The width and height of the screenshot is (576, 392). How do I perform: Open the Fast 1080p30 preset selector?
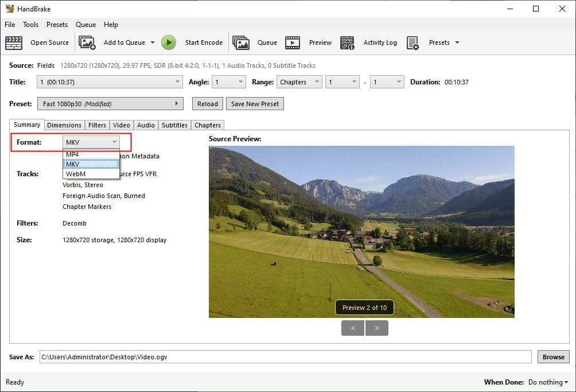[x=110, y=104]
